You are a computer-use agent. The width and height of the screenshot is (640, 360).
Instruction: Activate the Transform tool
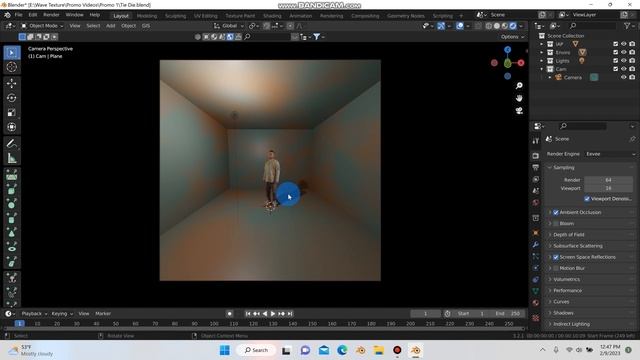[x=11, y=127]
